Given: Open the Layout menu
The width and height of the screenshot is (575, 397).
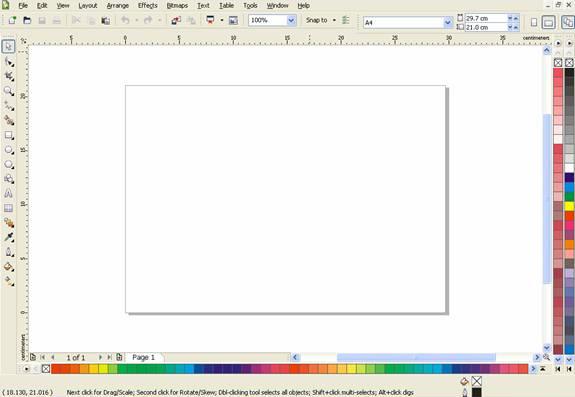Looking at the screenshot, I should pyautogui.click(x=88, y=5).
